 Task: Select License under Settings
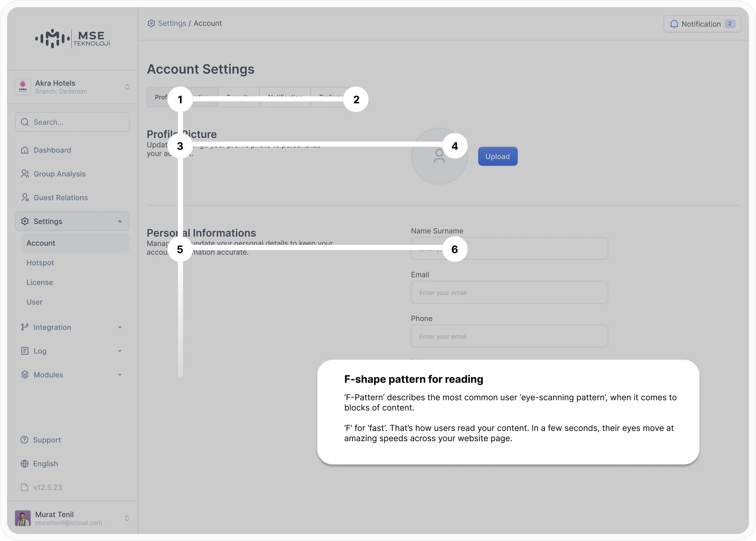point(40,283)
